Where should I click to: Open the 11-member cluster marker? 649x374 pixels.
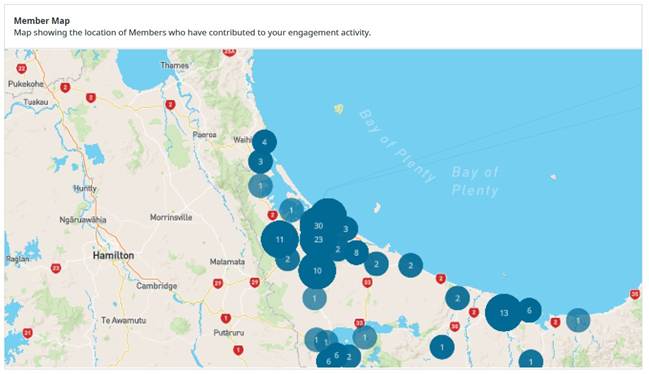pos(280,239)
